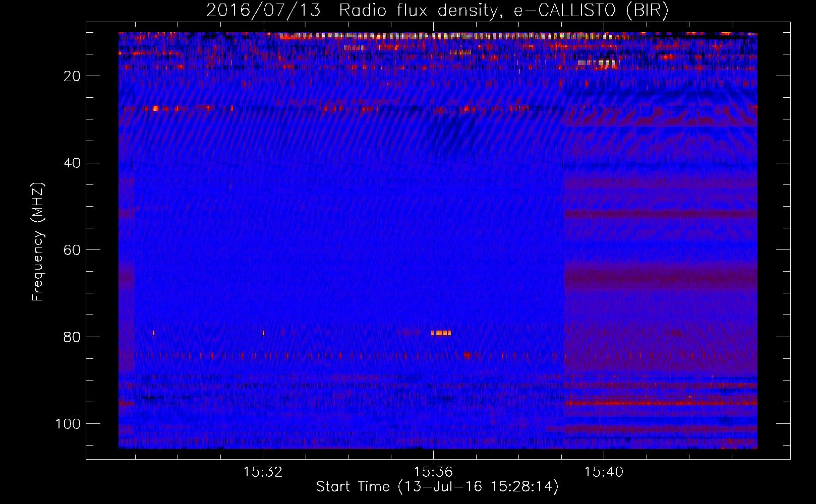Click the '40' frequency tick label
This screenshot has height=504, width=816.
pyautogui.click(x=73, y=163)
